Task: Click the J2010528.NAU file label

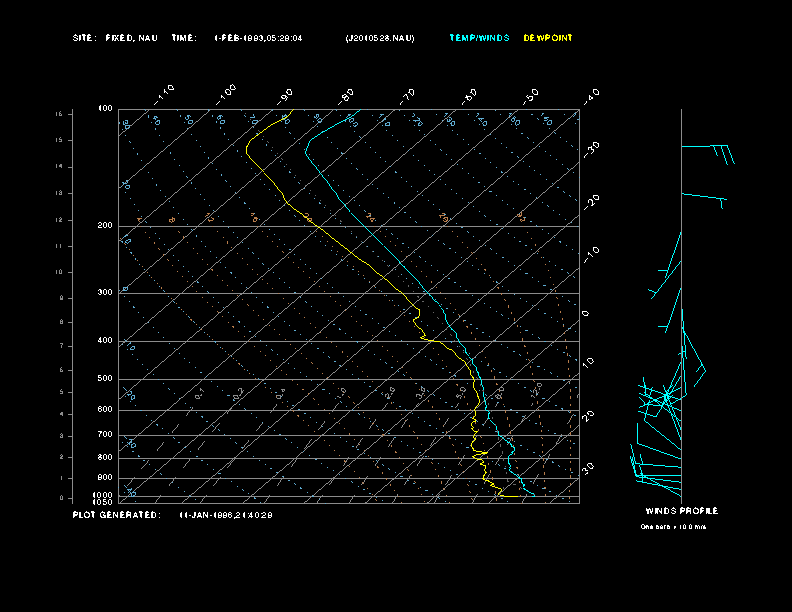Action: click(x=380, y=38)
